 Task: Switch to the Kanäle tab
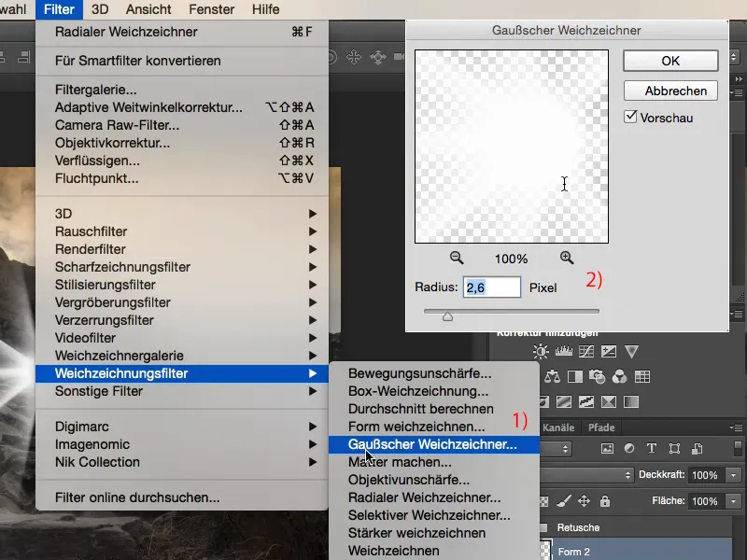point(558,427)
